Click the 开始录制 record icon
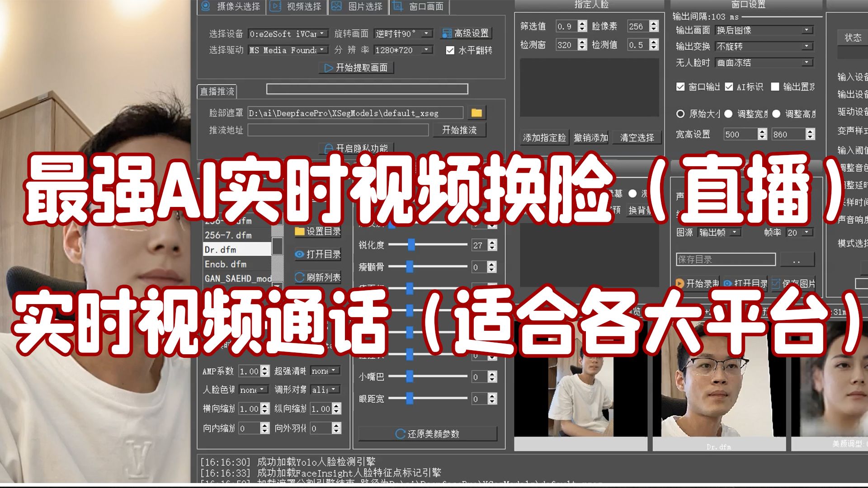 coord(679,283)
